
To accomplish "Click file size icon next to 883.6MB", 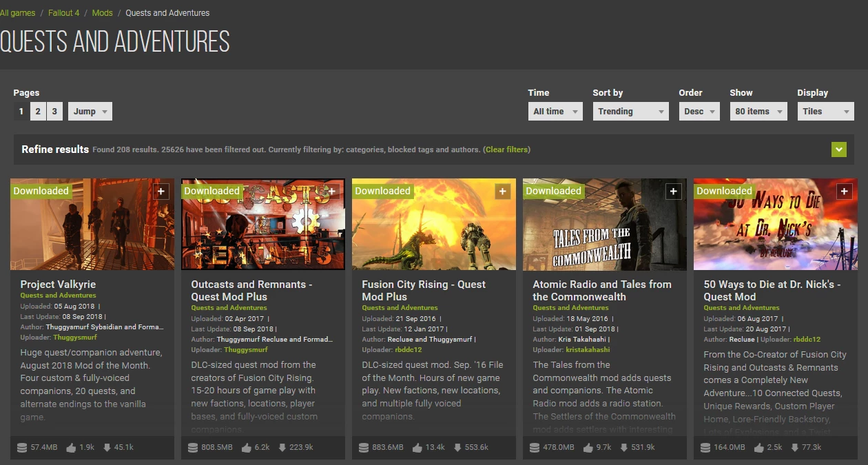I will [x=364, y=448].
